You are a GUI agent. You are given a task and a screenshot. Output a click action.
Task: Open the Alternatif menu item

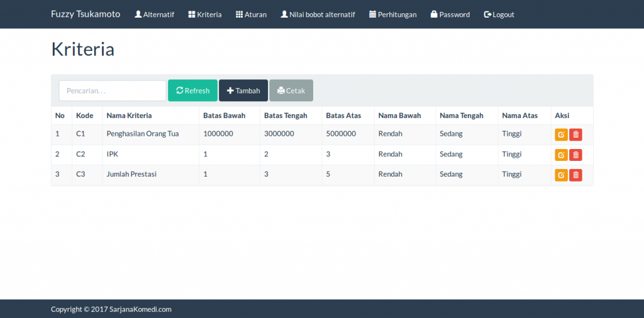(155, 14)
